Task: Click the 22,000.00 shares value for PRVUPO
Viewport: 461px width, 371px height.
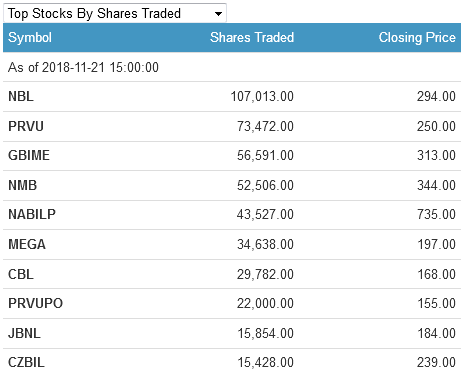Action: (265, 303)
